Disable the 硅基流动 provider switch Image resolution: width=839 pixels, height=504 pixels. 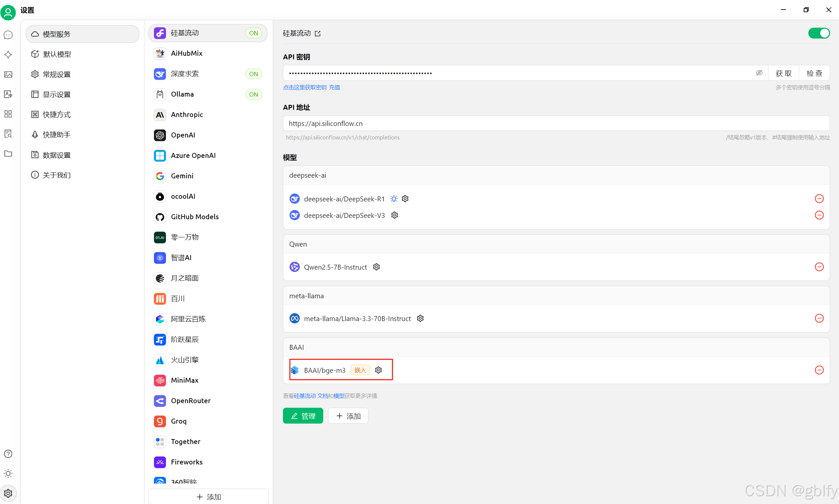click(x=819, y=33)
